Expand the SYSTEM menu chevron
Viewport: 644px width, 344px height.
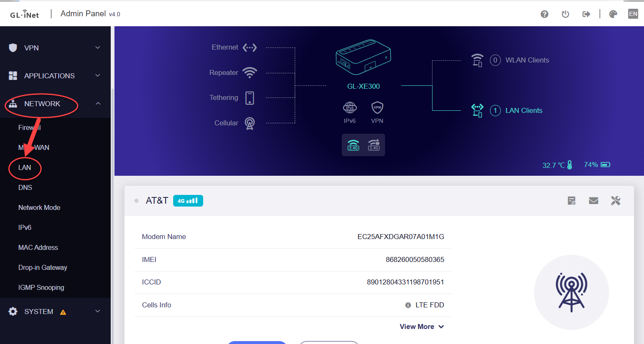(98, 311)
